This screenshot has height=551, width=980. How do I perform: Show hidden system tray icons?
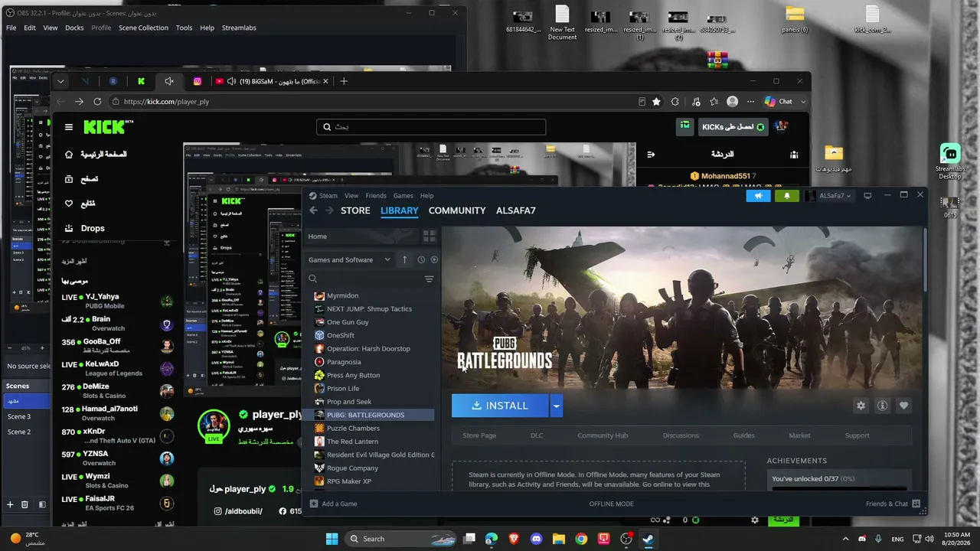(845, 539)
